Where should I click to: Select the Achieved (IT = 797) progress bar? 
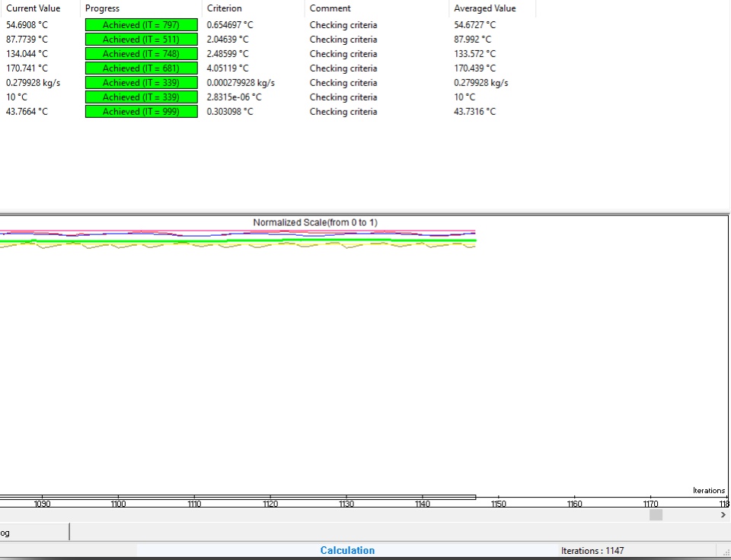(142, 24)
